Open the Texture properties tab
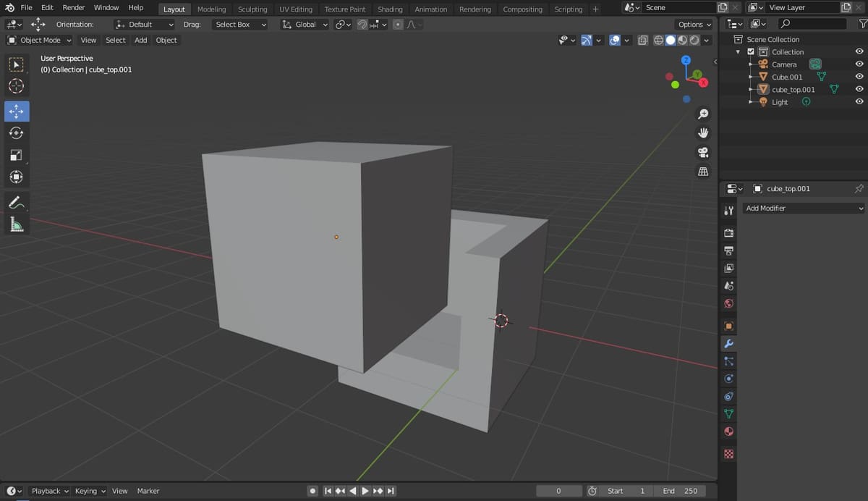 pos(728,454)
